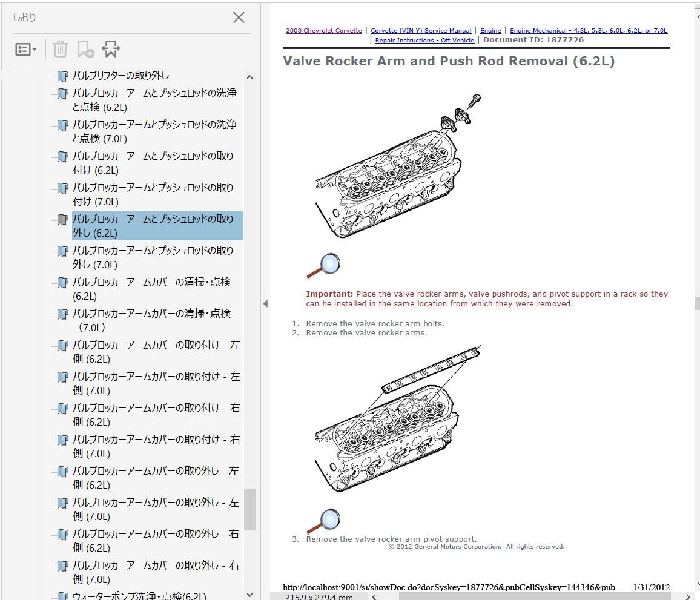Click bookmark icon beside 取り付け - 右側 (7.0L)
Image resolution: width=700 pixels, height=600 pixels.
point(63,440)
